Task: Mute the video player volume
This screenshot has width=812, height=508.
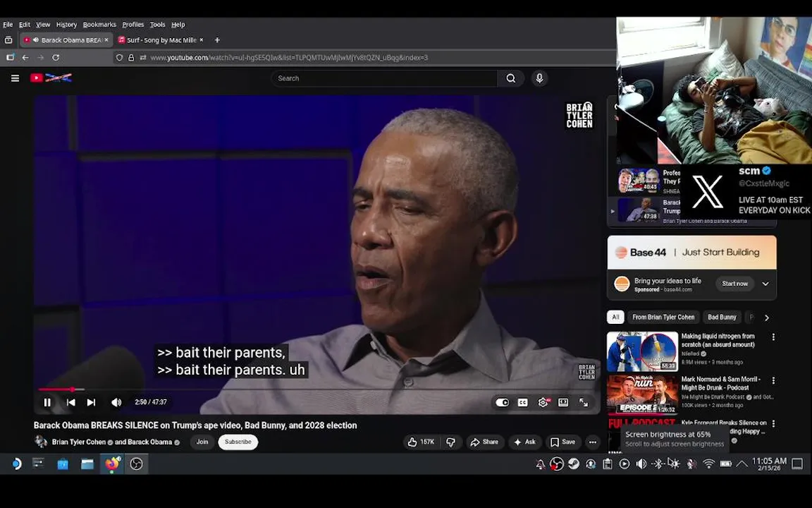Action: (x=116, y=402)
